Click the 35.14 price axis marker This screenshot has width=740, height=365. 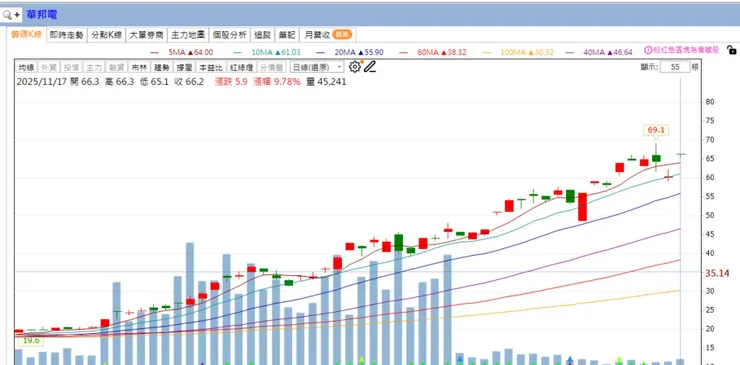717,273
